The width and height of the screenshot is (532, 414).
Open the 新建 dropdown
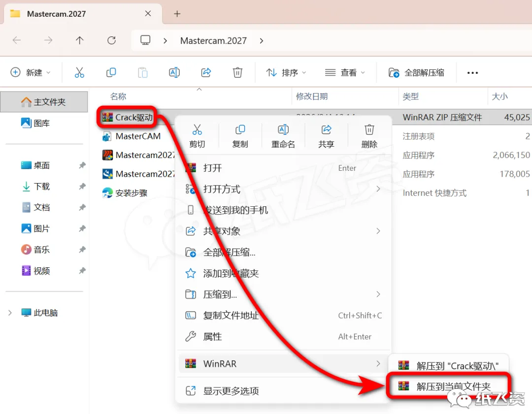31,72
